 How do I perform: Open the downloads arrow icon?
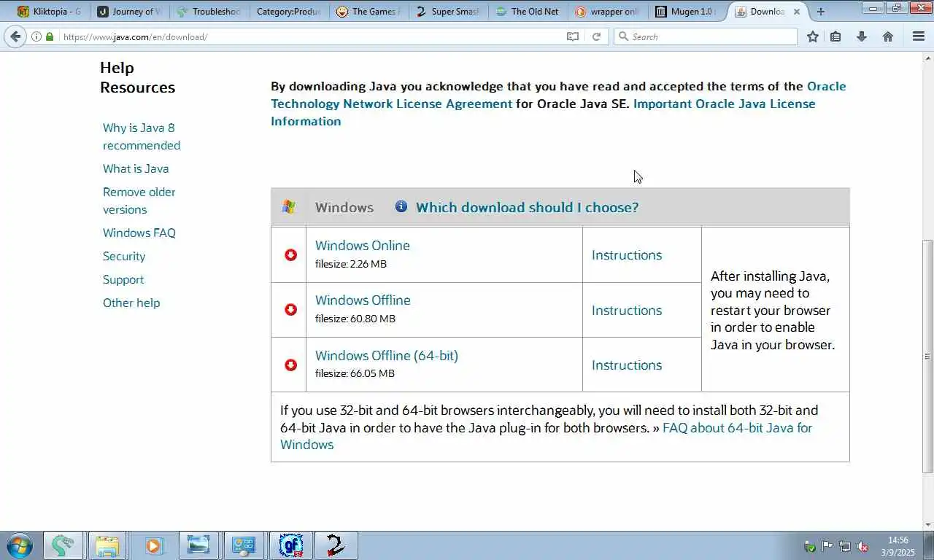coord(862,36)
